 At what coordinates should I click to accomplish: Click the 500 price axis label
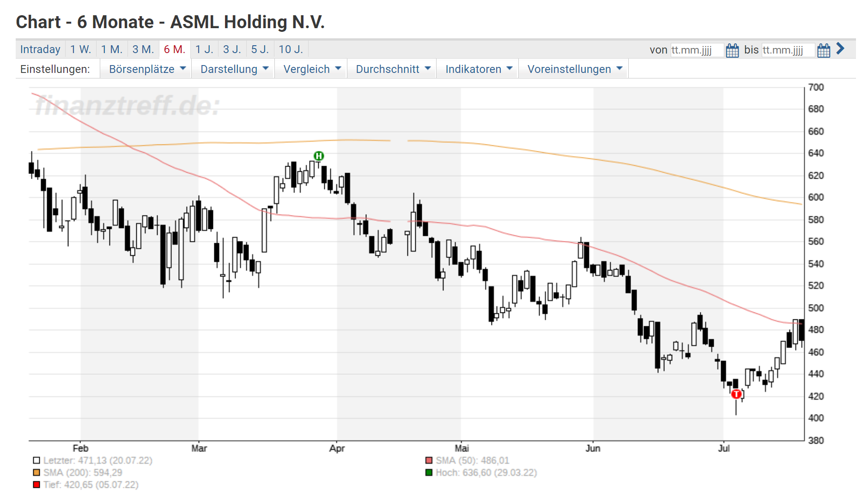point(816,308)
